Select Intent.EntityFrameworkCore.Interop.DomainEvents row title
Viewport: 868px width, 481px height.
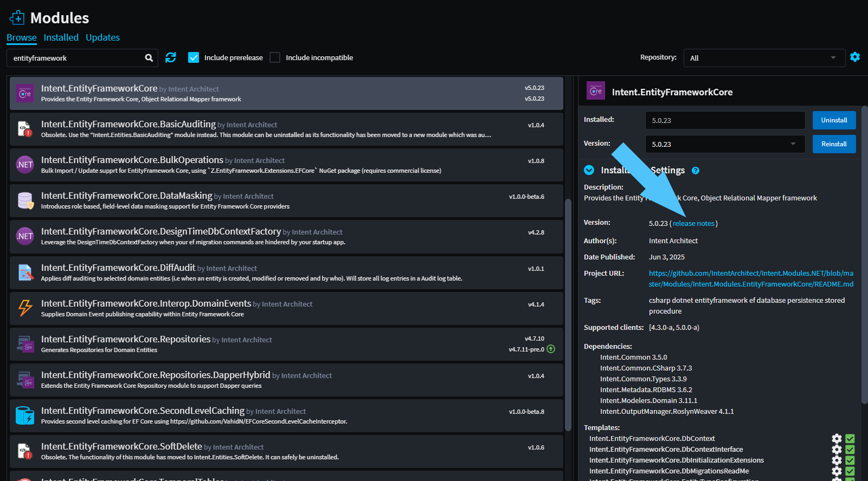point(146,303)
